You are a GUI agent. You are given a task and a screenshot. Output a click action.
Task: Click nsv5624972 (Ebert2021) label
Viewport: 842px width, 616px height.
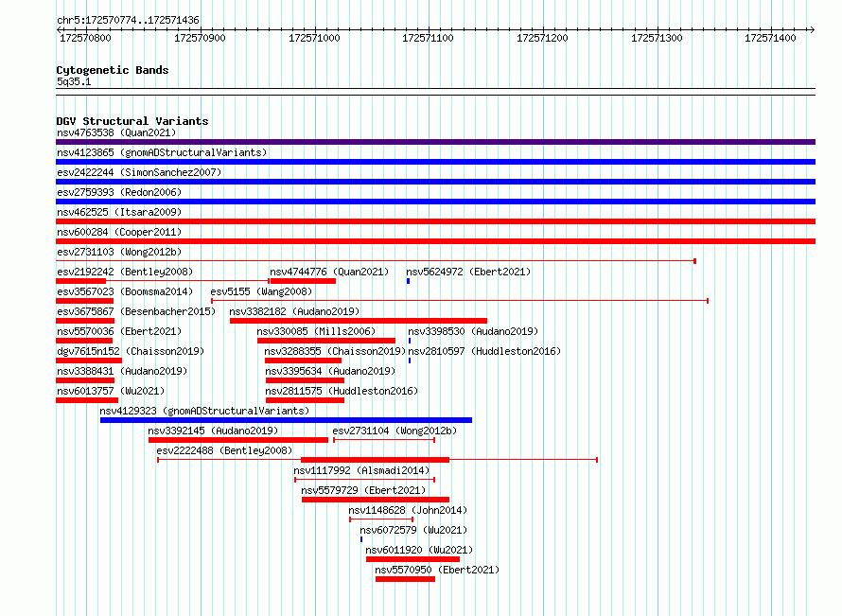pyautogui.click(x=468, y=272)
